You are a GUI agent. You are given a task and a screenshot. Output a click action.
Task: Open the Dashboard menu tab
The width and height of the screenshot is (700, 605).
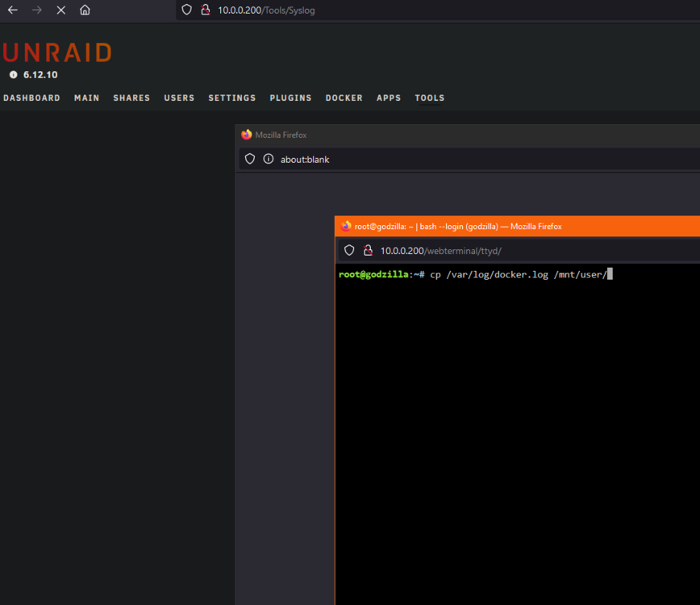(31, 98)
